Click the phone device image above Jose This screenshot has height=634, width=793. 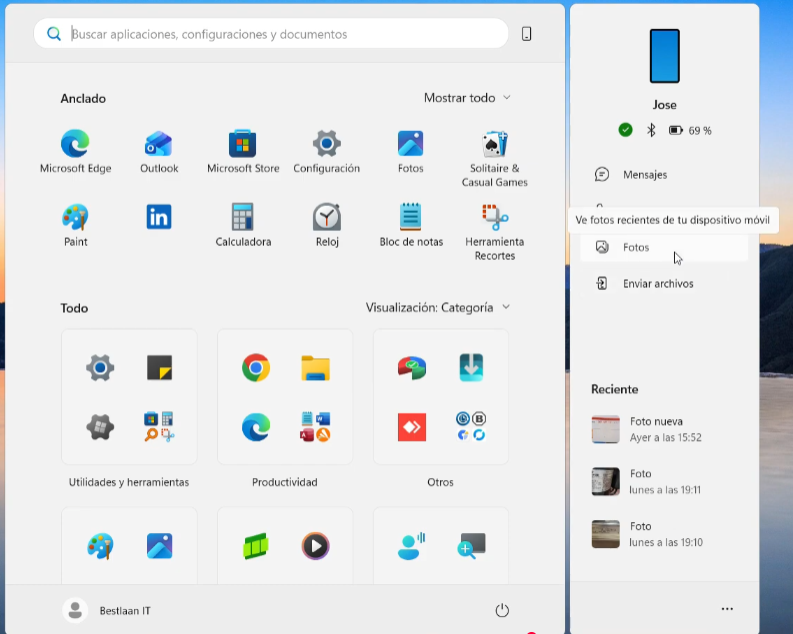[665, 56]
